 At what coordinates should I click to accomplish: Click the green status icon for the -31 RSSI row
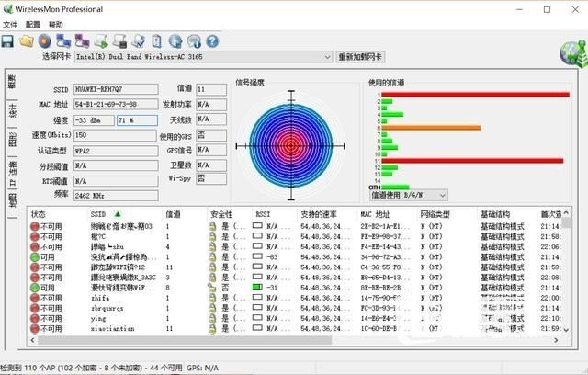coord(34,288)
